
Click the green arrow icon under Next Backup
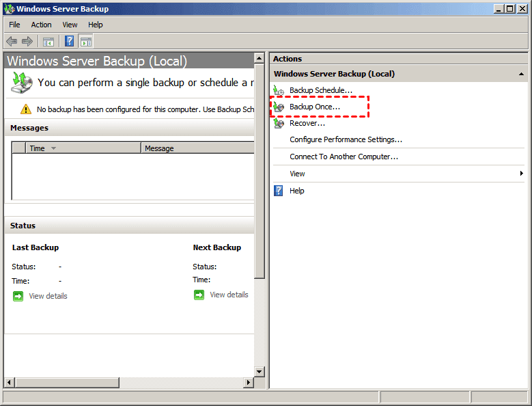[x=199, y=295]
